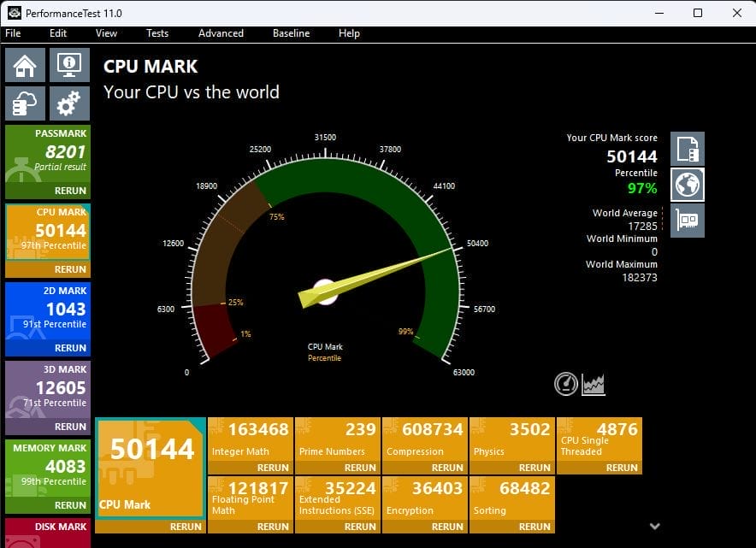Image resolution: width=756 pixels, height=548 pixels.
Task: Open the Help menu
Action: pos(349,33)
